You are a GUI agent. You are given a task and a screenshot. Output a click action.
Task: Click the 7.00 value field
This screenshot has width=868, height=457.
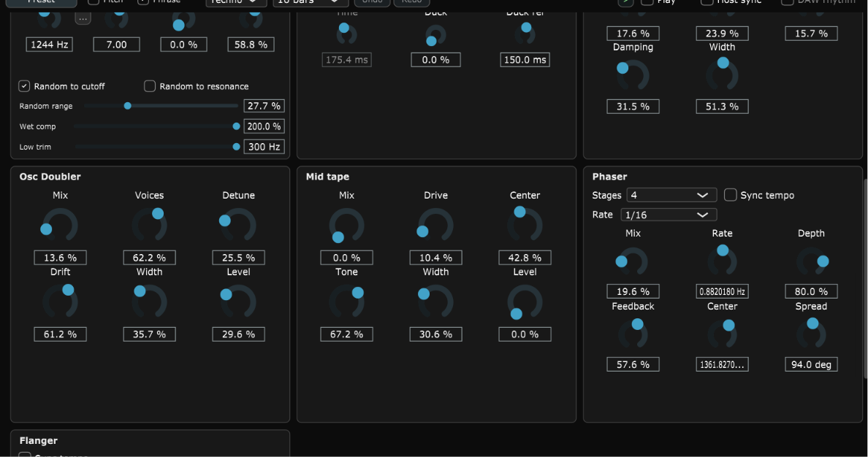click(116, 45)
